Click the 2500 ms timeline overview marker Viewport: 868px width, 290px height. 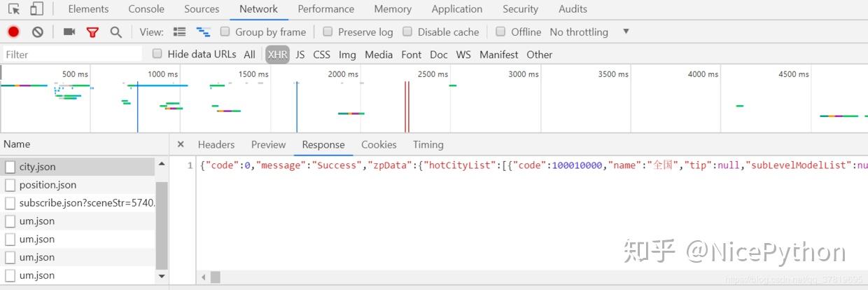433,74
